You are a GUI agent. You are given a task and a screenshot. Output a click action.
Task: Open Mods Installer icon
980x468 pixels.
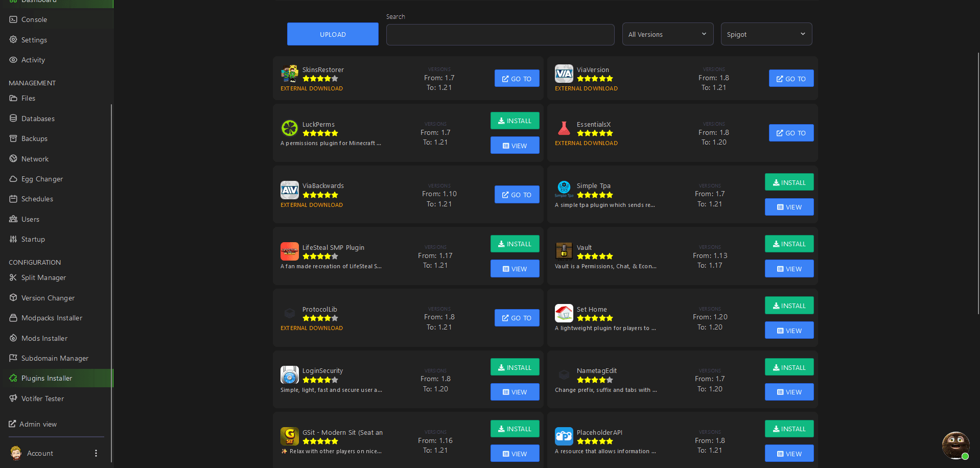(x=13, y=338)
